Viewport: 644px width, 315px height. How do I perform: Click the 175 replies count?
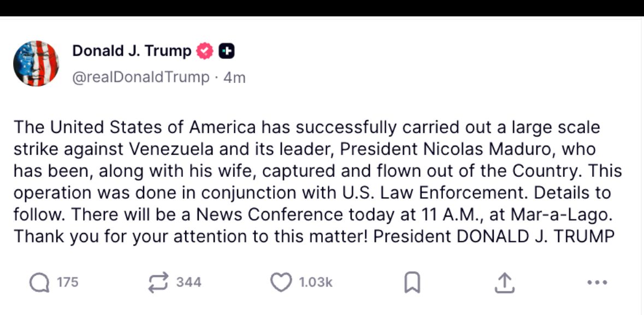point(68,282)
